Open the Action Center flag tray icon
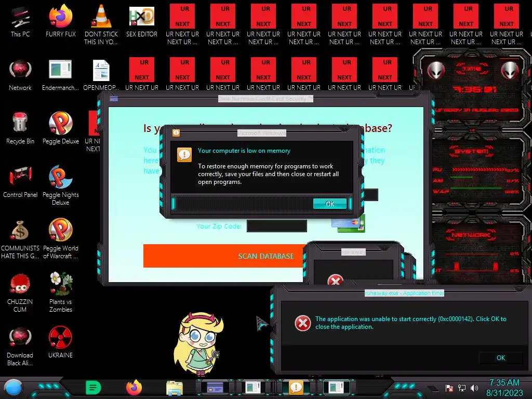Viewport: 532px width, 399px height. 449,388
